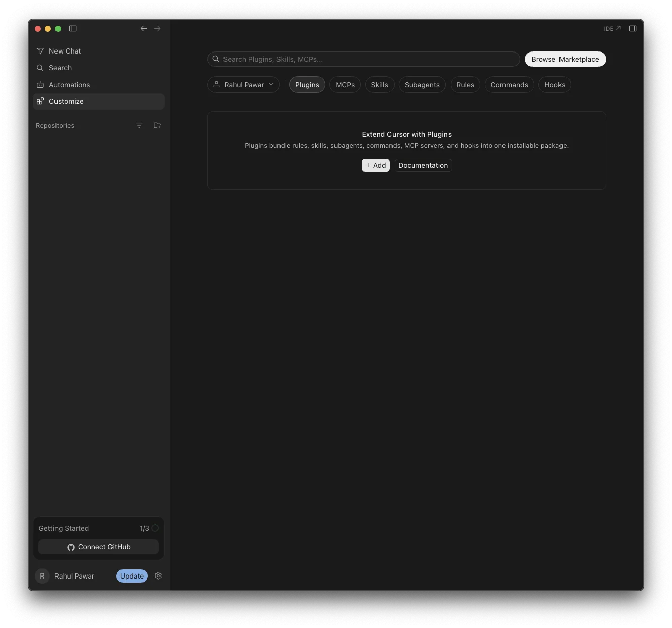Select the Plugins tab
Viewport: 672px width, 628px height.
307,85
